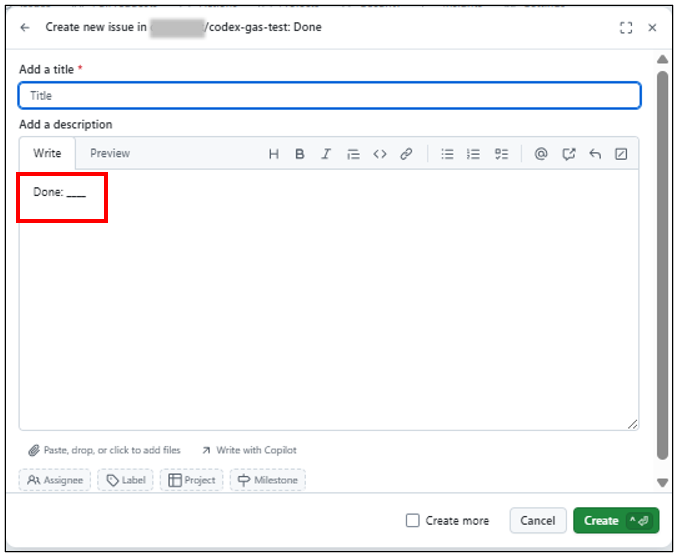Open the Milestone selector

point(268,480)
